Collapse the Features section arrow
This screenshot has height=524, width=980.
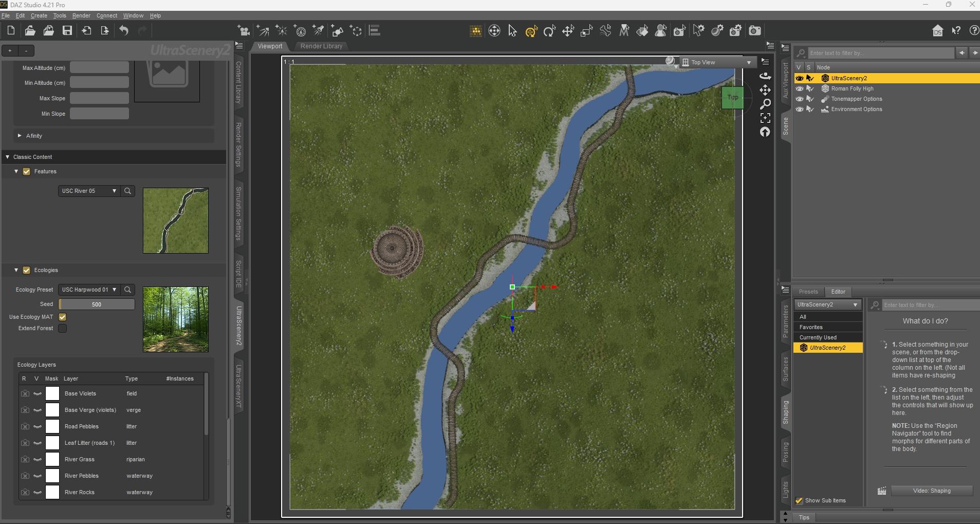coord(16,171)
